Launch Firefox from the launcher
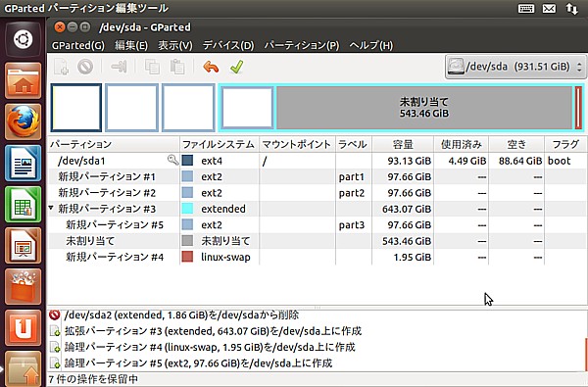The height and width of the screenshot is (387, 588). (x=24, y=121)
